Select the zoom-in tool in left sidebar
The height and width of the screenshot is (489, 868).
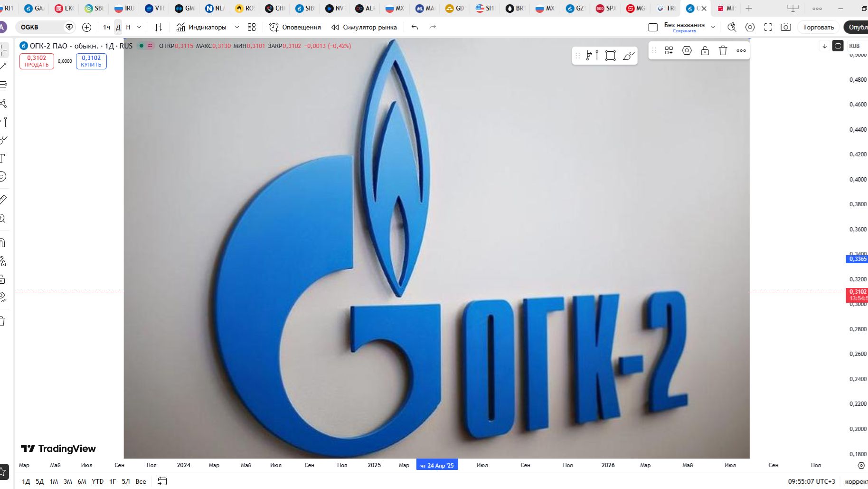click(x=2, y=219)
